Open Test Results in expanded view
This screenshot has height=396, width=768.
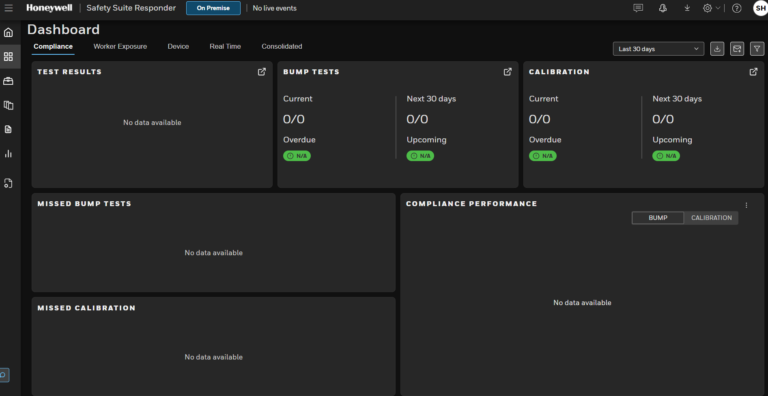[262, 72]
